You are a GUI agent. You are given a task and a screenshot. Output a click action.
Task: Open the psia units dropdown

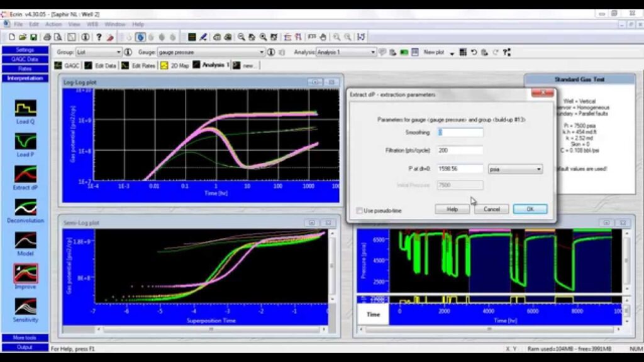(x=538, y=169)
